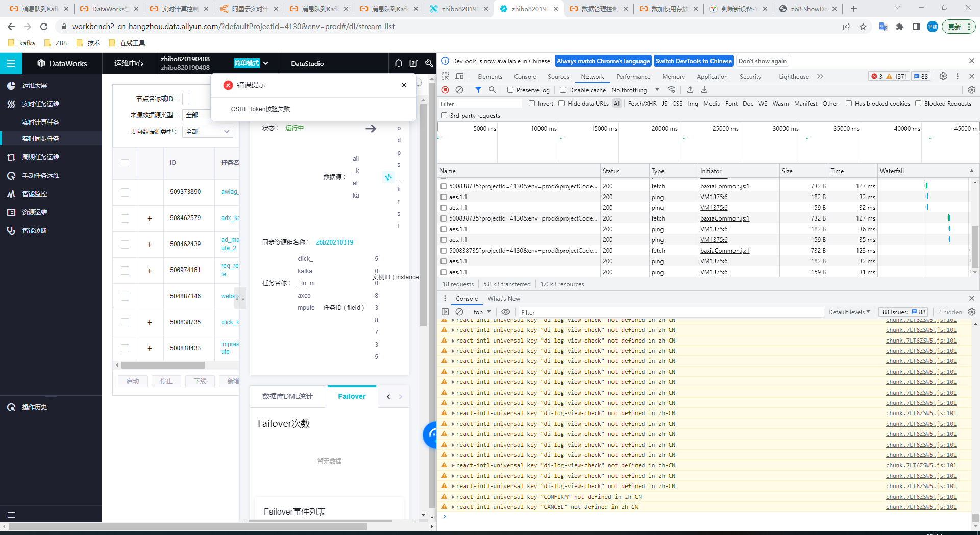Open the 简单模式 mode dropdown
This screenshot has width=980, height=535.
pos(251,63)
